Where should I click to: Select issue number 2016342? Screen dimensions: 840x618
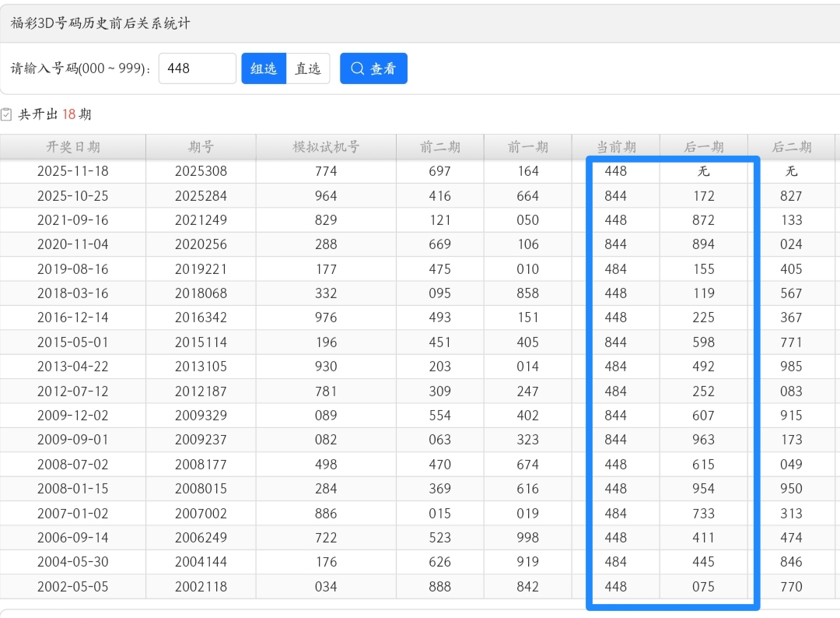pyautogui.click(x=201, y=318)
